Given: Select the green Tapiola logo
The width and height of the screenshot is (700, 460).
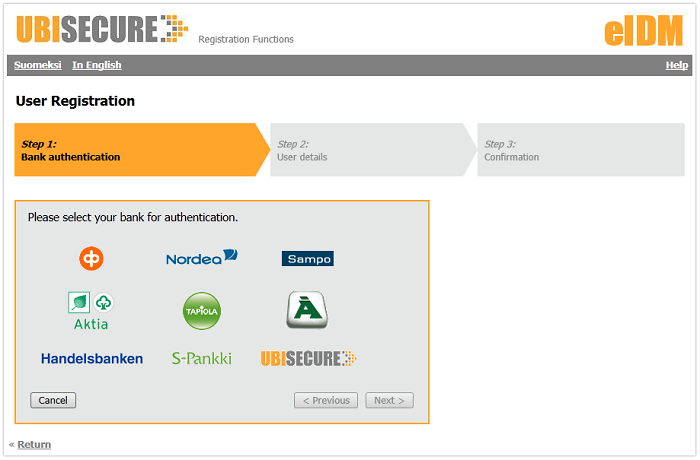Looking at the screenshot, I should [x=202, y=311].
